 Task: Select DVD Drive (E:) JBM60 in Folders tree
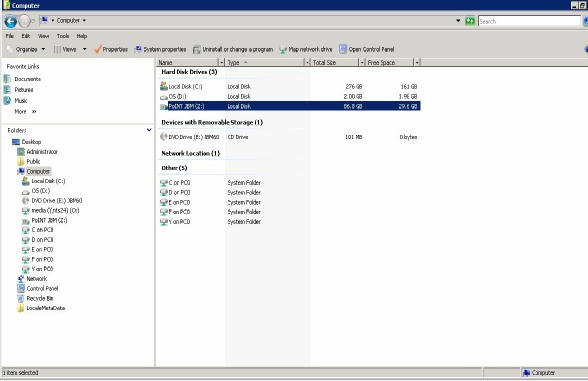(57, 201)
